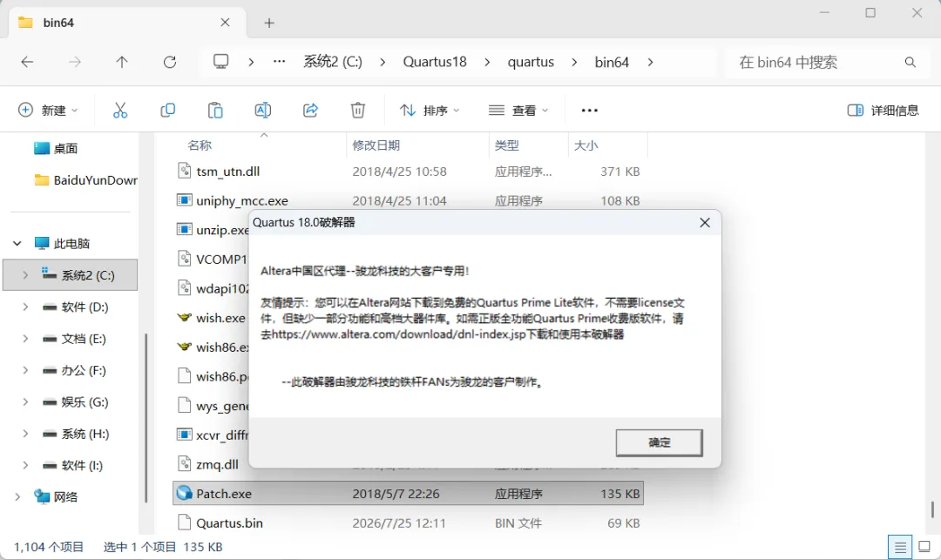Image resolution: width=941 pixels, height=560 pixels.
Task: Go up one folder level
Action: [122, 62]
